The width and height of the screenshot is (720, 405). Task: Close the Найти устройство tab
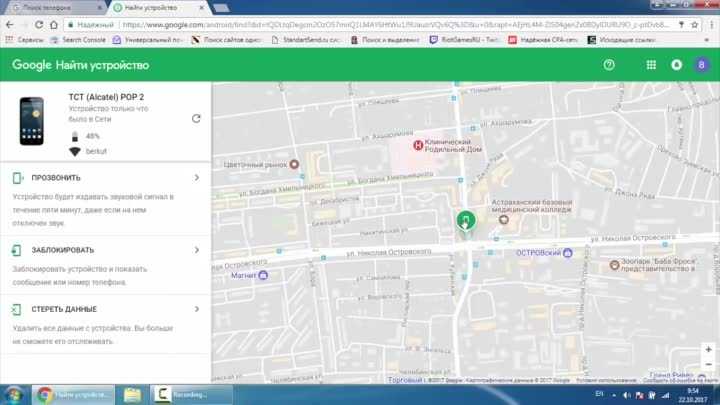pos(202,8)
